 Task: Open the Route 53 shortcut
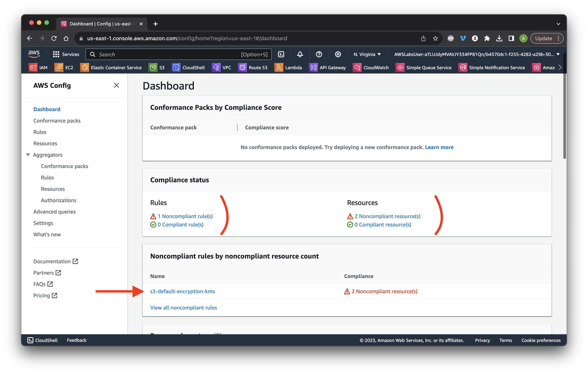tap(253, 68)
